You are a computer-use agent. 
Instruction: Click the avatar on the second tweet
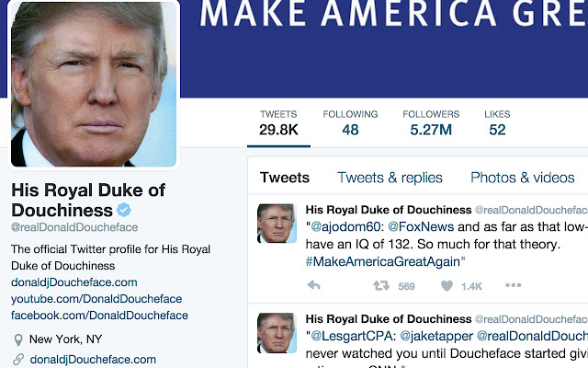277,333
